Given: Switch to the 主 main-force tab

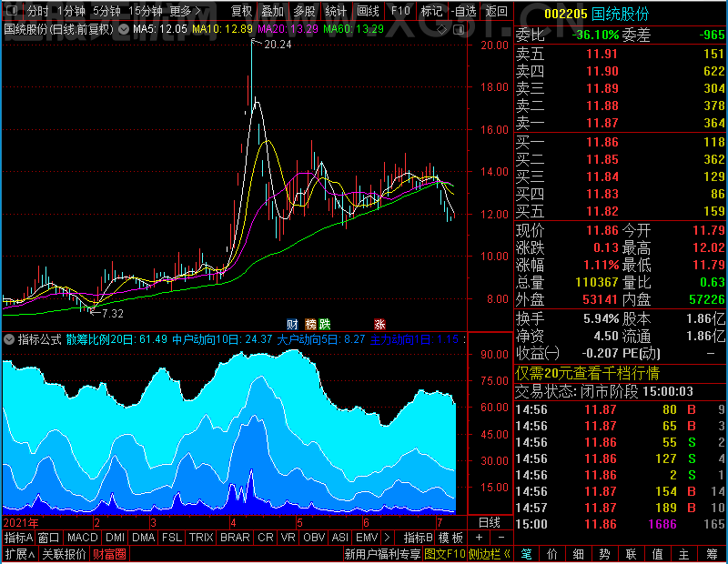Looking at the screenshot, I should coord(684,554).
